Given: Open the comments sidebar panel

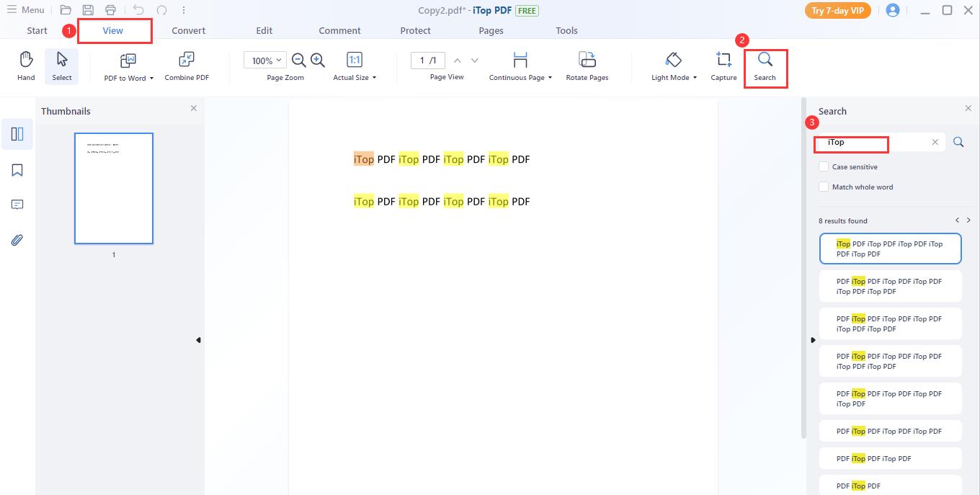Looking at the screenshot, I should pos(17,205).
